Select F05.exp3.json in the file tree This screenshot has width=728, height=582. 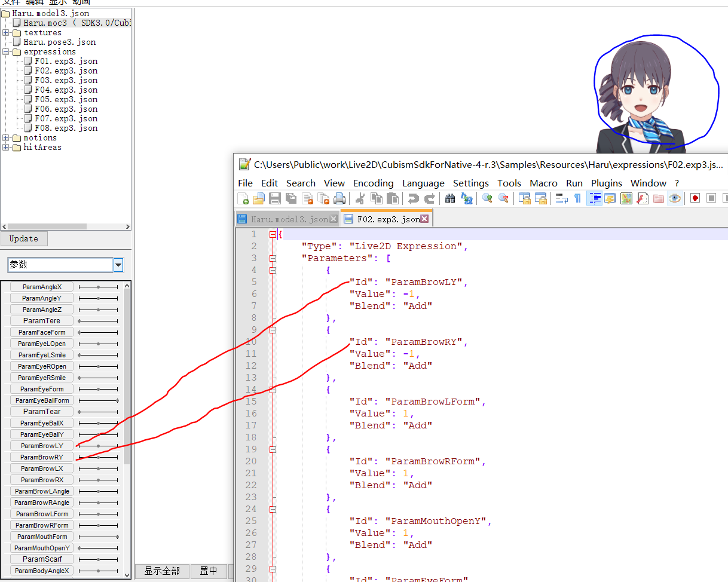pyautogui.click(x=66, y=100)
